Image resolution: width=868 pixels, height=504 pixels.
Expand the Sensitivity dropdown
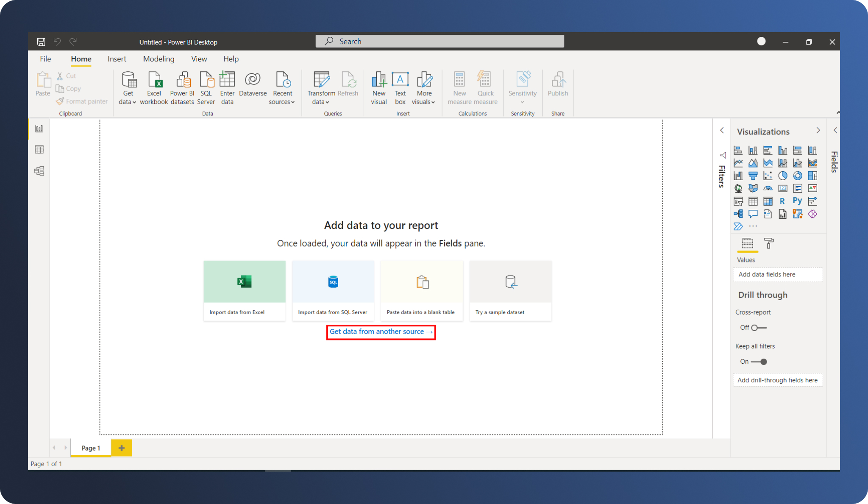coord(523,102)
